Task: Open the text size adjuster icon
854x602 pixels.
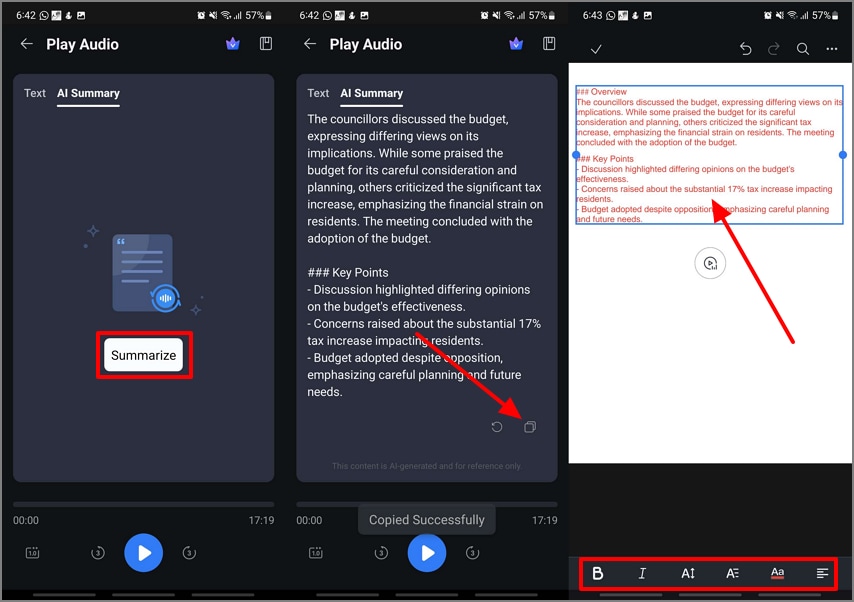Action: coord(687,573)
